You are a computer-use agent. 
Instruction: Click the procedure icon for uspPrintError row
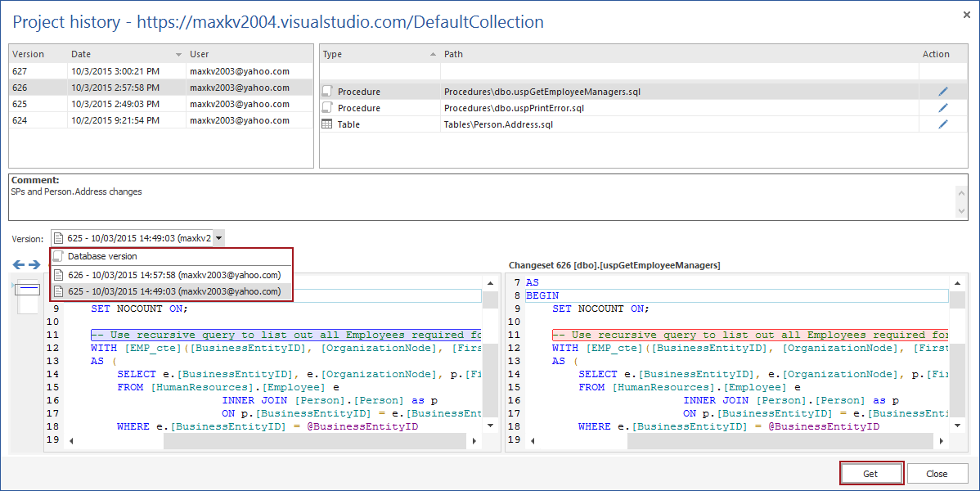click(x=327, y=108)
